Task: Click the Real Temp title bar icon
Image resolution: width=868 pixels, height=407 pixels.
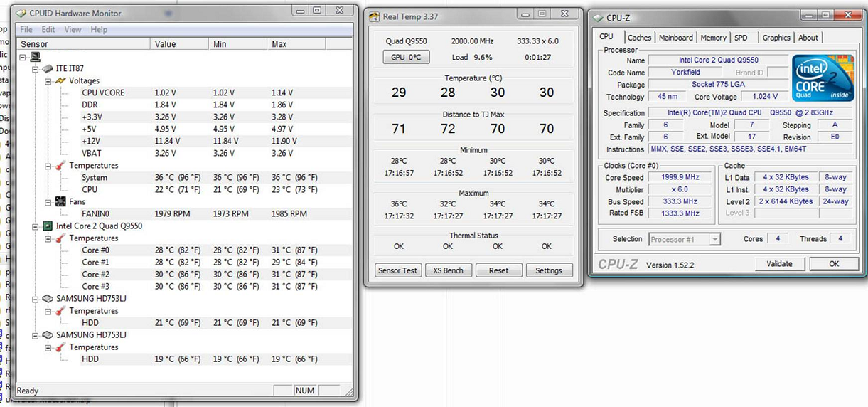Action: point(374,16)
